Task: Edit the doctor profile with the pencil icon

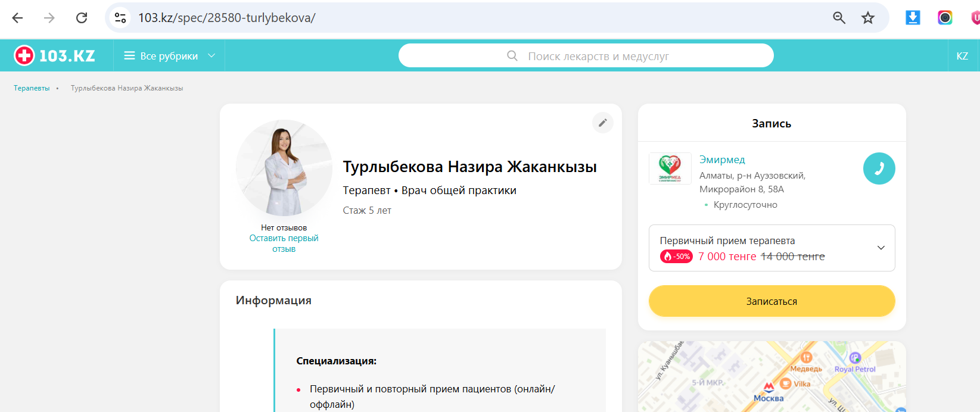Action: [x=603, y=123]
